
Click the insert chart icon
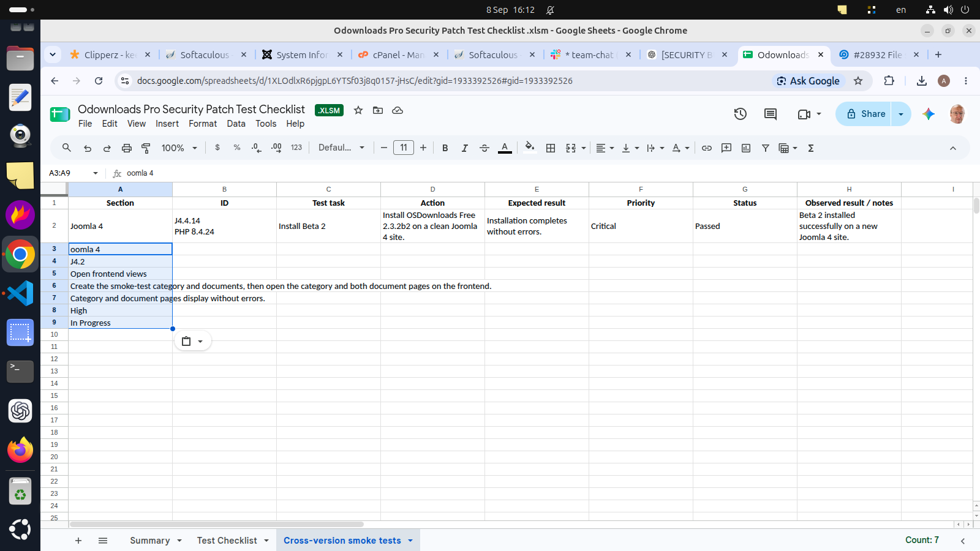pos(746,148)
